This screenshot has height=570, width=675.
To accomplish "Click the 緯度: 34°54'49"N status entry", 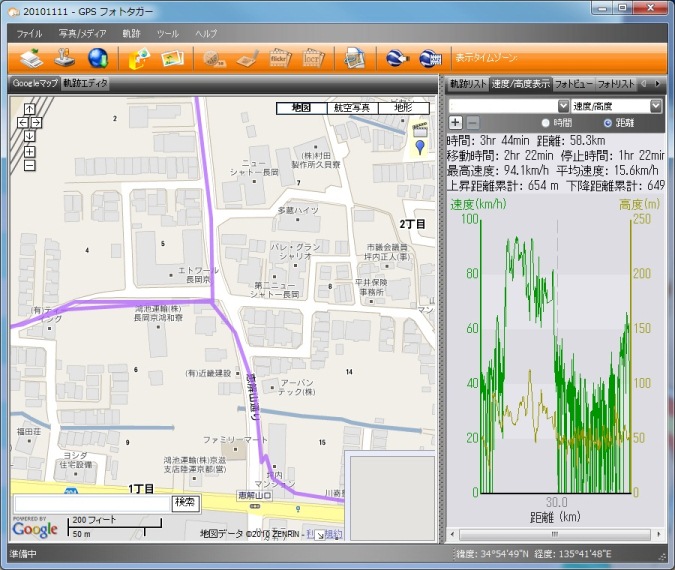I will coord(492,554).
